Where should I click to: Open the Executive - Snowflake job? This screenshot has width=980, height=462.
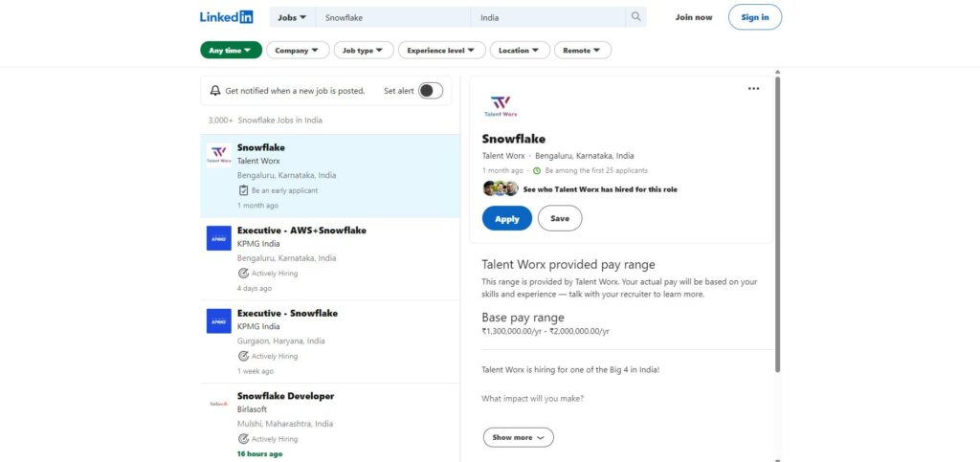287,314
